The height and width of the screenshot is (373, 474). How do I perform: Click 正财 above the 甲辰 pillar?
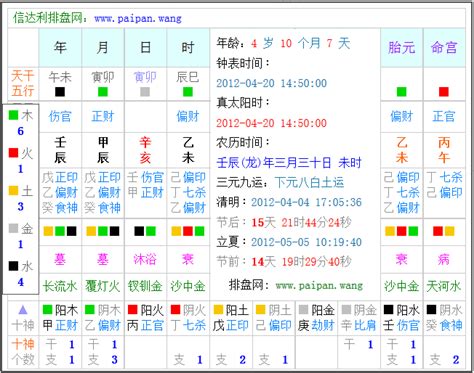(102, 116)
